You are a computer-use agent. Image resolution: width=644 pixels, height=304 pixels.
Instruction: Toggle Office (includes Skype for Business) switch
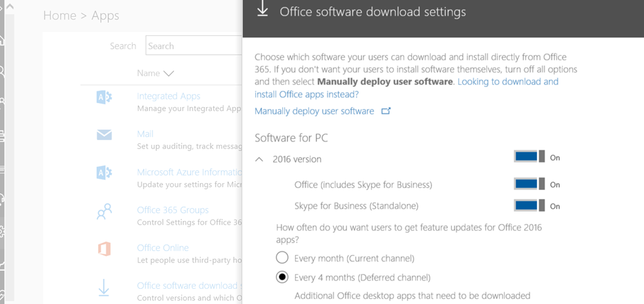[x=530, y=184]
